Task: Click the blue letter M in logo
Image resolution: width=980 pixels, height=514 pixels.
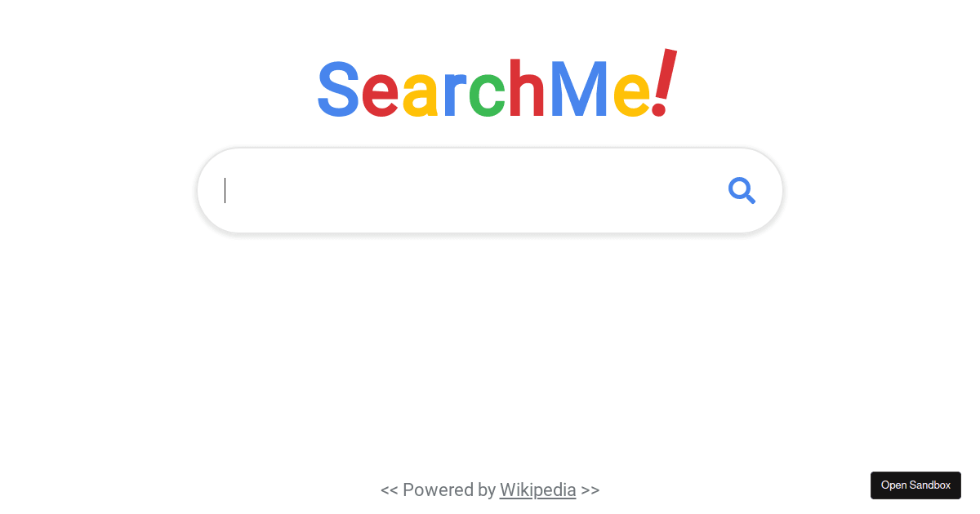Action: click(579, 88)
